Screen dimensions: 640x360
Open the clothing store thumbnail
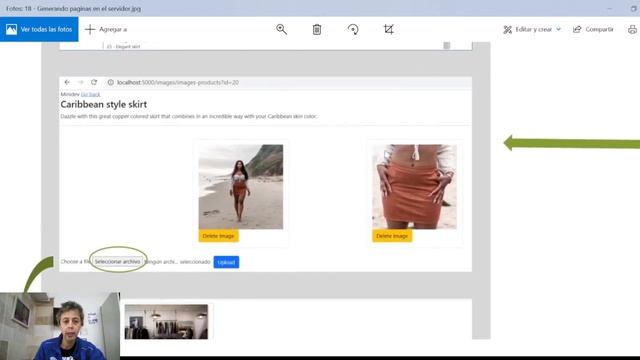[x=166, y=322]
